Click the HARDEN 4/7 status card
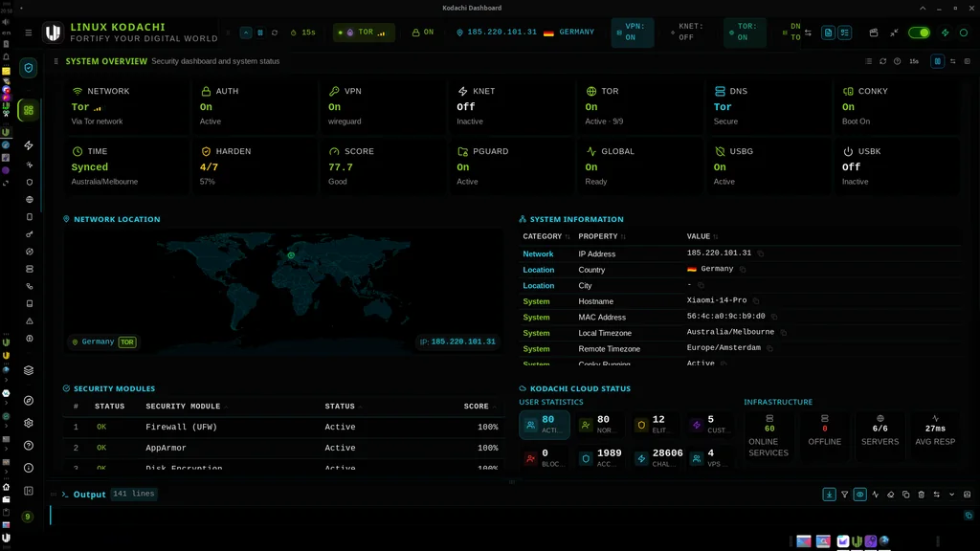980x551 pixels. [255, 166]
